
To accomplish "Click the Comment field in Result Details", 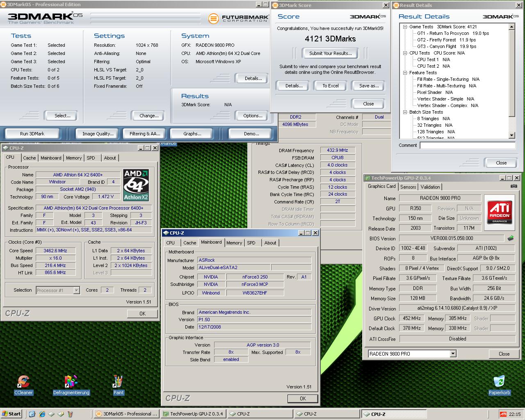I will coord(467,145).
